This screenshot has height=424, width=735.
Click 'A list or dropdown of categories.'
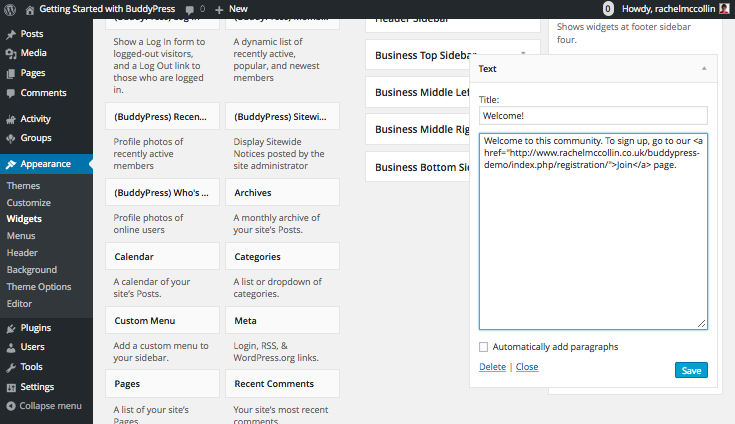pos(278,288)
